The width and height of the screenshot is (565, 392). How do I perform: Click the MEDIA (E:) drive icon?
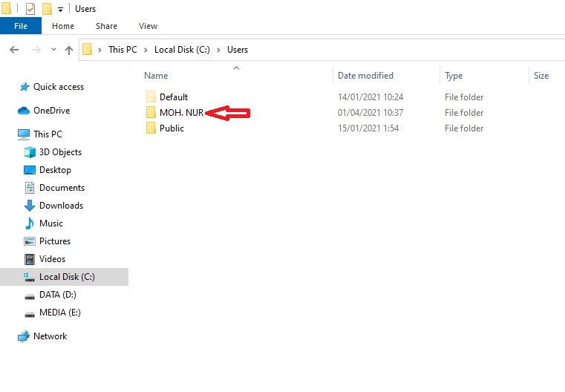tap(30, 314)
